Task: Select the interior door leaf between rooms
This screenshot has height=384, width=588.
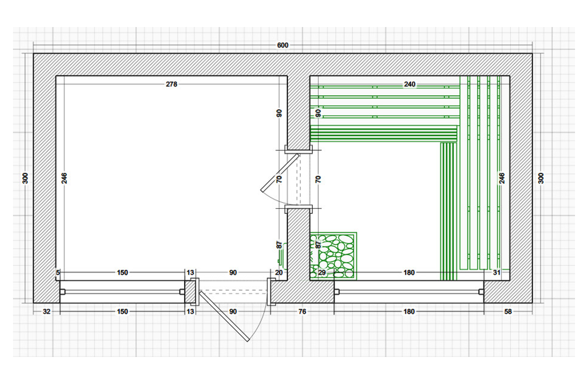Action: point(280,173)
